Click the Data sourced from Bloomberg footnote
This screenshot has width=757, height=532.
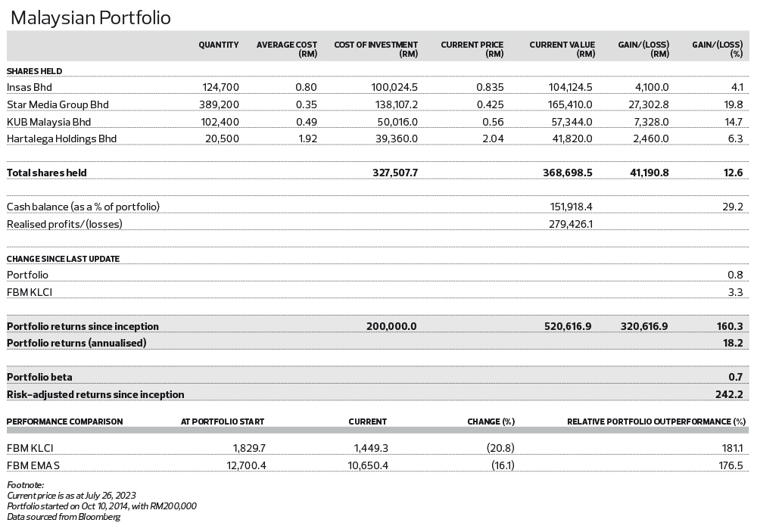click(64, 517)
